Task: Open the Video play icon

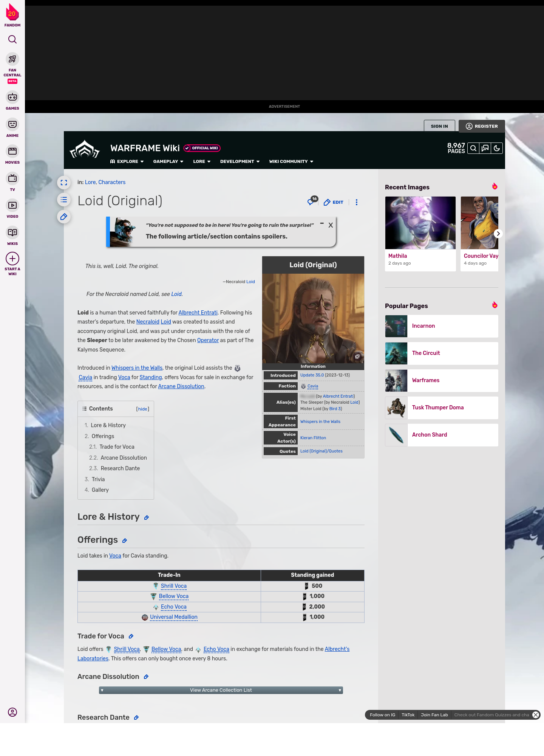Action: [x=12, y=205]
